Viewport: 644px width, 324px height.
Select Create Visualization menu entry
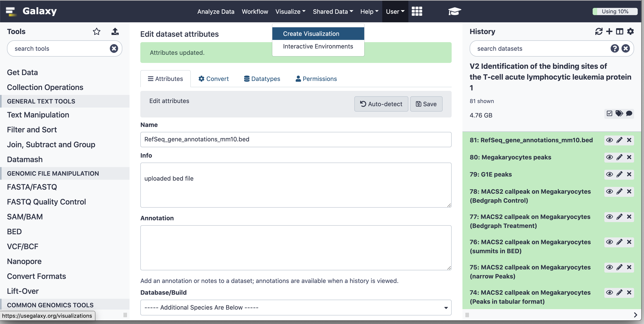(318, 34)
